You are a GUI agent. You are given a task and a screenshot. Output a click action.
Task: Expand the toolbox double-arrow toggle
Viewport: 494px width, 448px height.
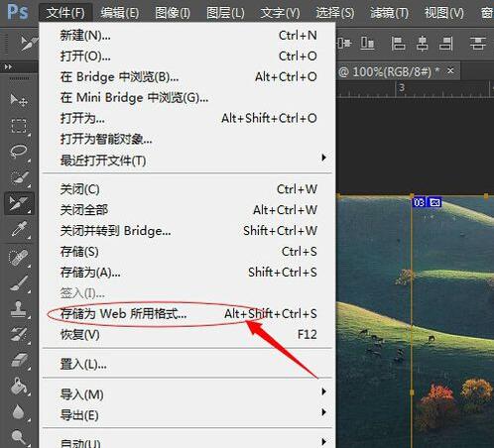point(8,67)
